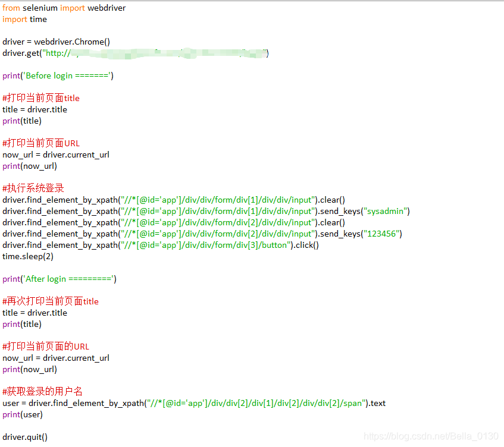Screen dimensions: 504x447
Task: Click the selenium import statement
Action: click(x=62, y=8)
